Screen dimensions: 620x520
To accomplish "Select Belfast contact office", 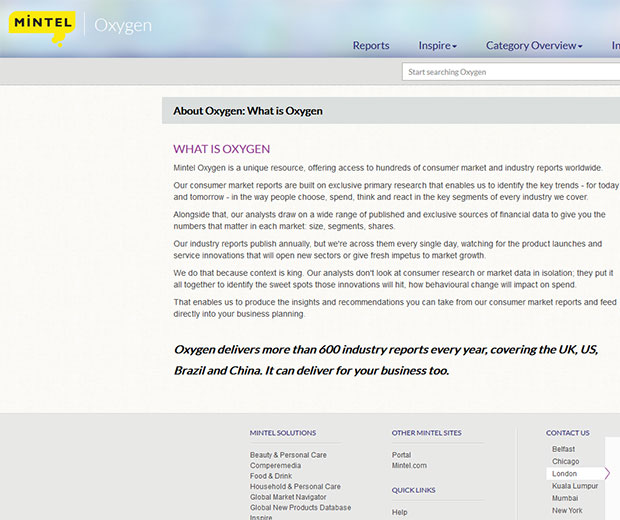I will coord(563,449).
